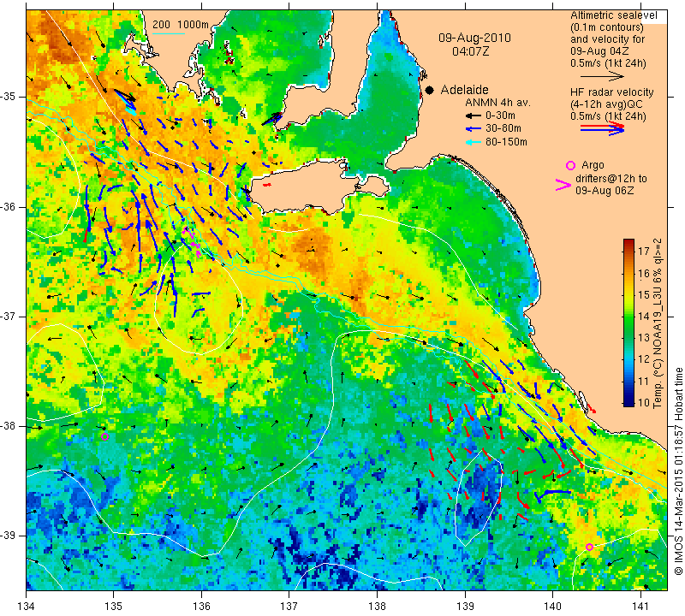Click the 200 1000m isobath label
685x616 pixels.
pyautogui.click(x=181, y=25)
